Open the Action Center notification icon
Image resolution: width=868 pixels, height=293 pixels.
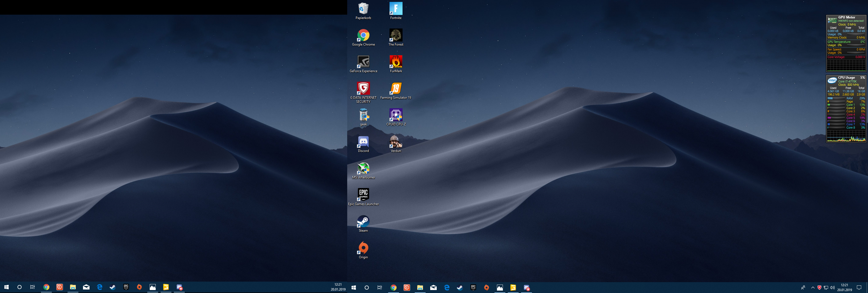tap(859, 288)
